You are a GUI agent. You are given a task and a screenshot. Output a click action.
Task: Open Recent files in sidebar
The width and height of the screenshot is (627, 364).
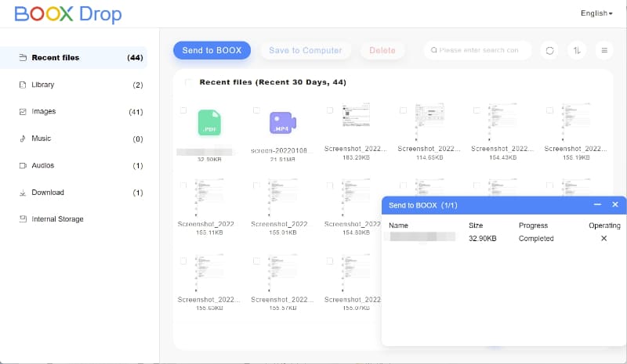[x=74, y=58]
